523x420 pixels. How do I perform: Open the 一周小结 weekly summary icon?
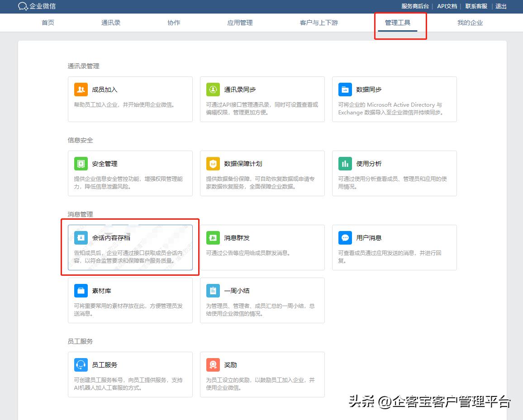tap(213, 291)
